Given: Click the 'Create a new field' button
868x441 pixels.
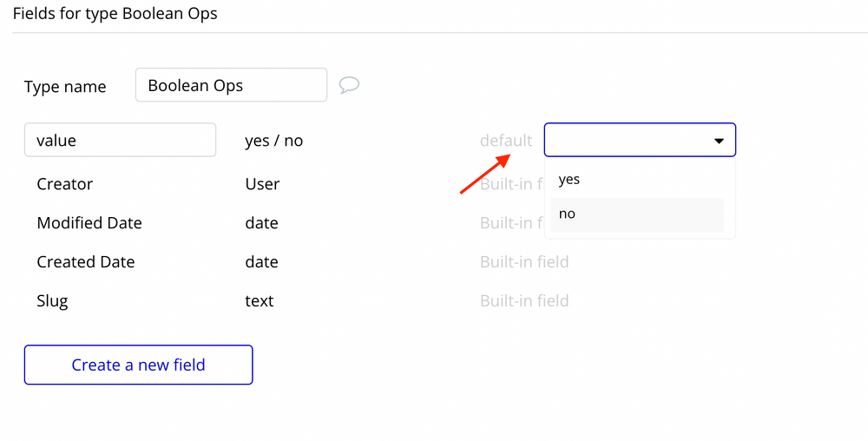Looking at the screenshot, I should (x=138, y=365).
